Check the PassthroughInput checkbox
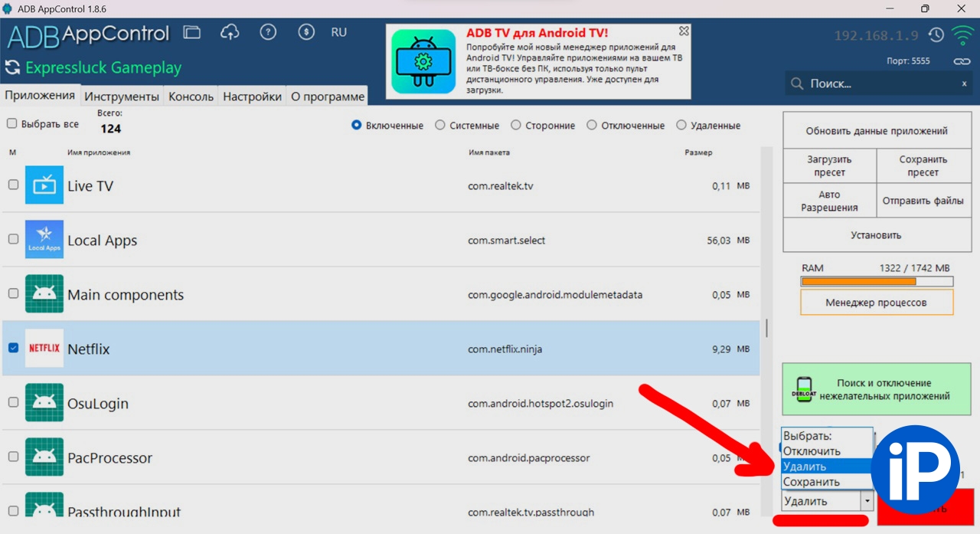This screenshot has height=534, width=980. [x=13, y=510]
